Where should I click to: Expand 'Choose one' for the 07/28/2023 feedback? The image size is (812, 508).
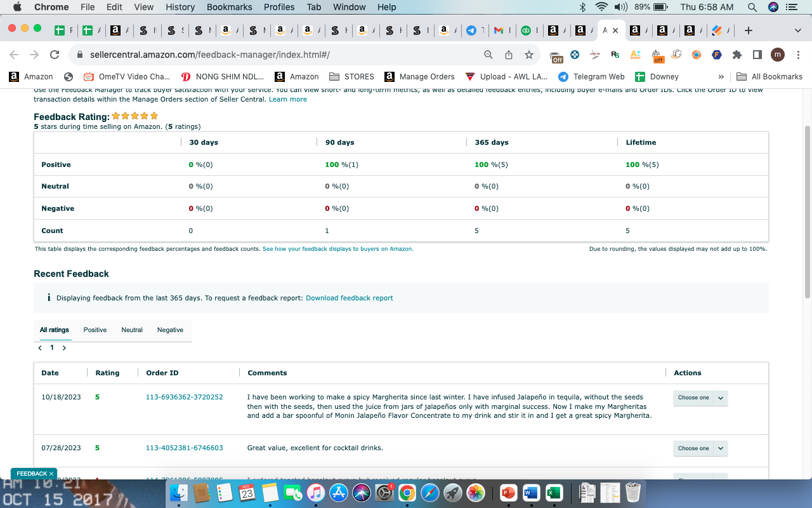(x=700, y=448)
